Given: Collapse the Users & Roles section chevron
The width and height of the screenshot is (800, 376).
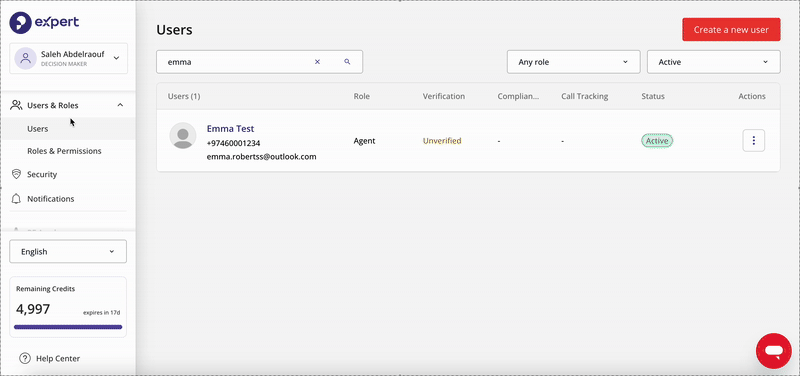Looking at the screenshot, I should (x=120, y=105).
